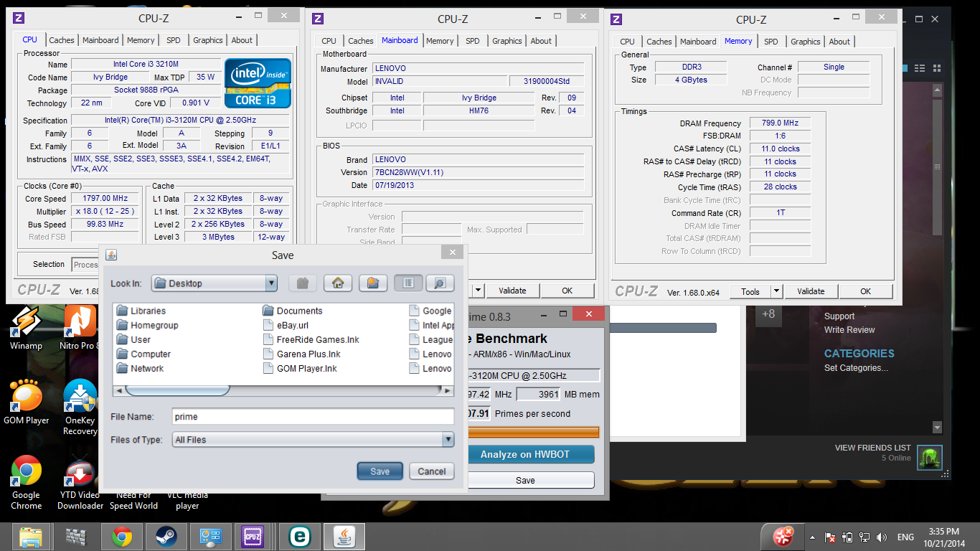Open OneKey Recovery desktop shortcut

80,407
